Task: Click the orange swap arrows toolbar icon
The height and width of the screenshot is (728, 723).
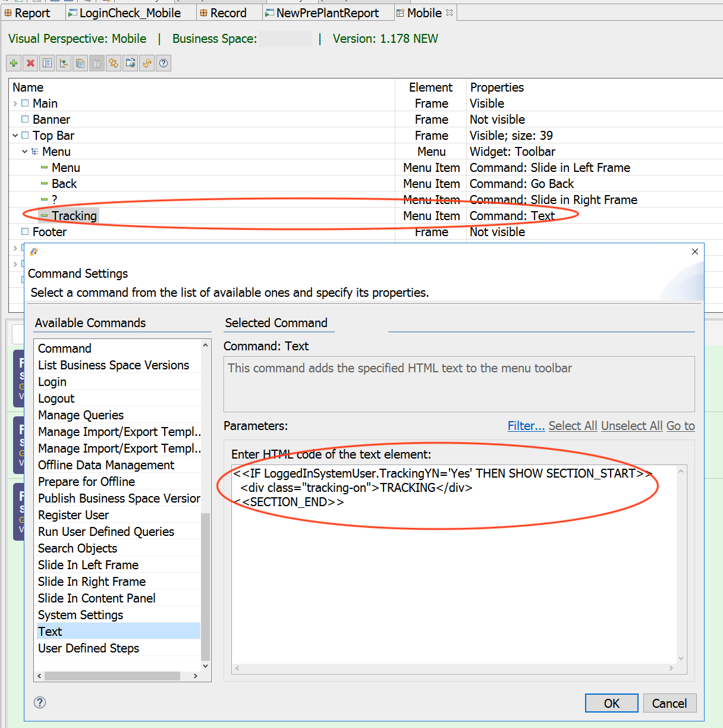Action: tap(114, 63)
